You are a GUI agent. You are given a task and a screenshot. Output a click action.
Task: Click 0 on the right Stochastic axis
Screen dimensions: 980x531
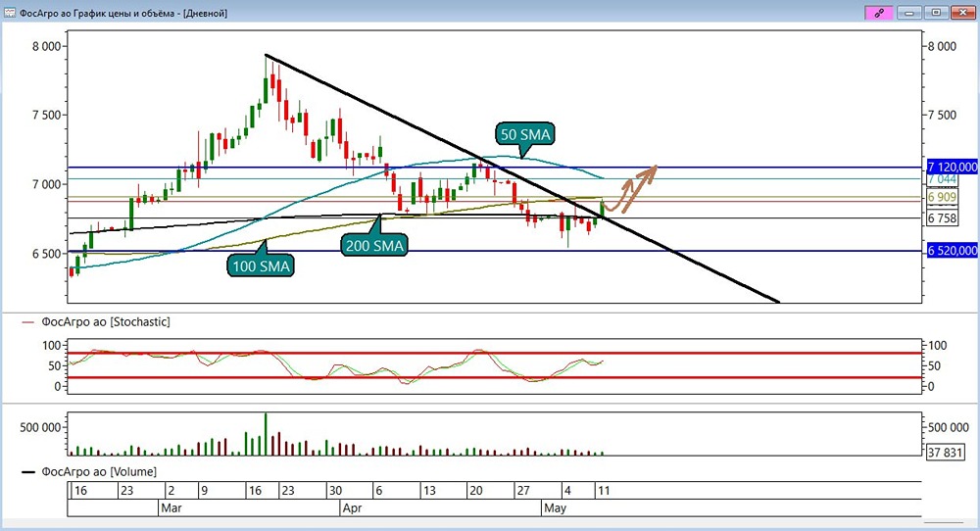click(932, 387)
